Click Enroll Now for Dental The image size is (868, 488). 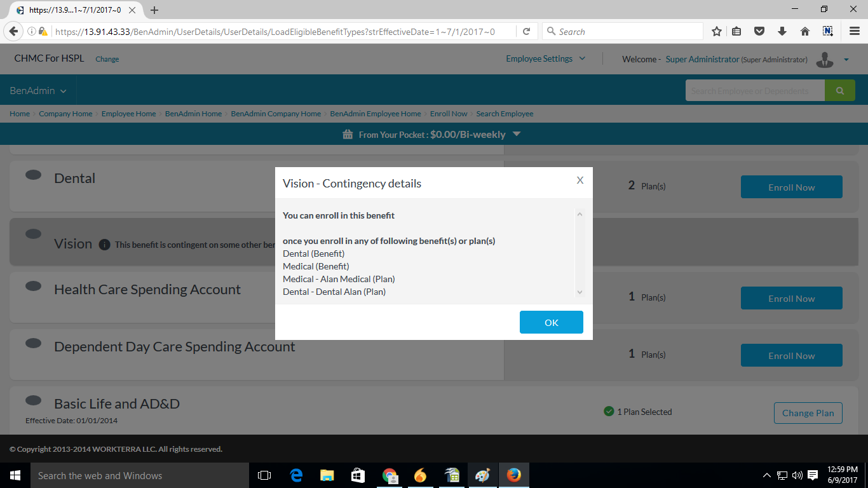791,187
